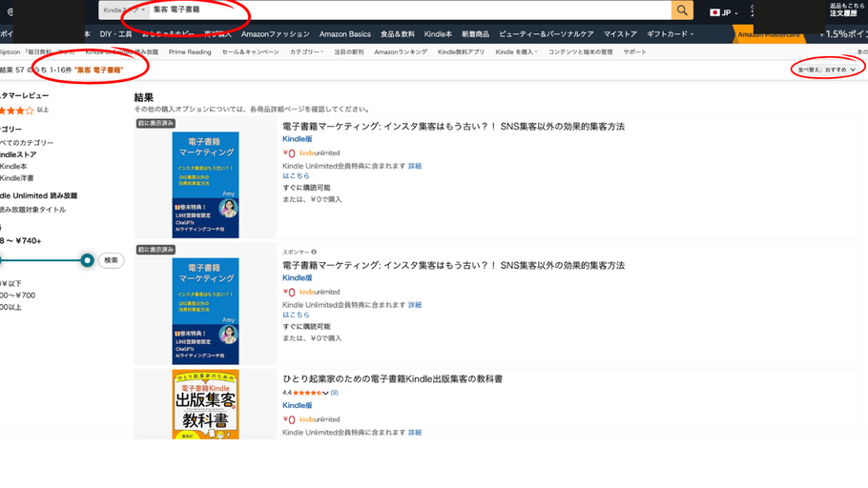
Task: Open サポート in Kindle subnav
Action: pos(634,52)
